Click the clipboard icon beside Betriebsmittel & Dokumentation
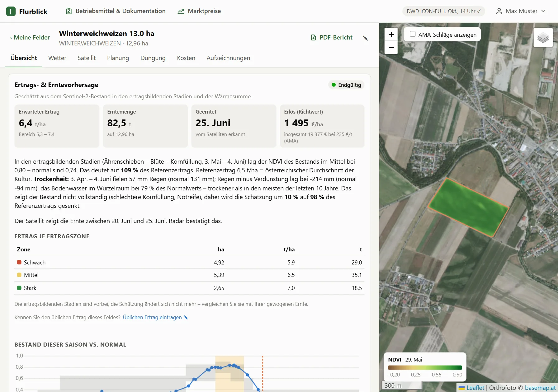Screen dimensions: 558x392 (x=69, y=11)
